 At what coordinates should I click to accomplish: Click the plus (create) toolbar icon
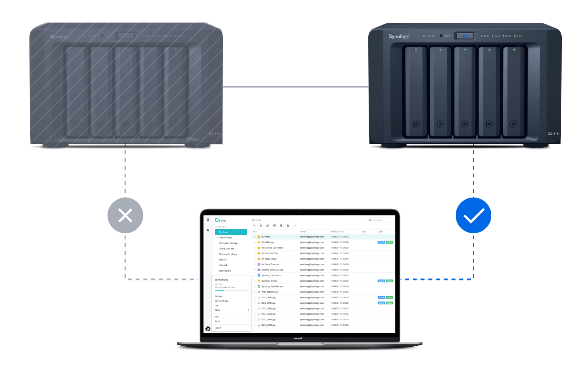(x=254, y=225)
